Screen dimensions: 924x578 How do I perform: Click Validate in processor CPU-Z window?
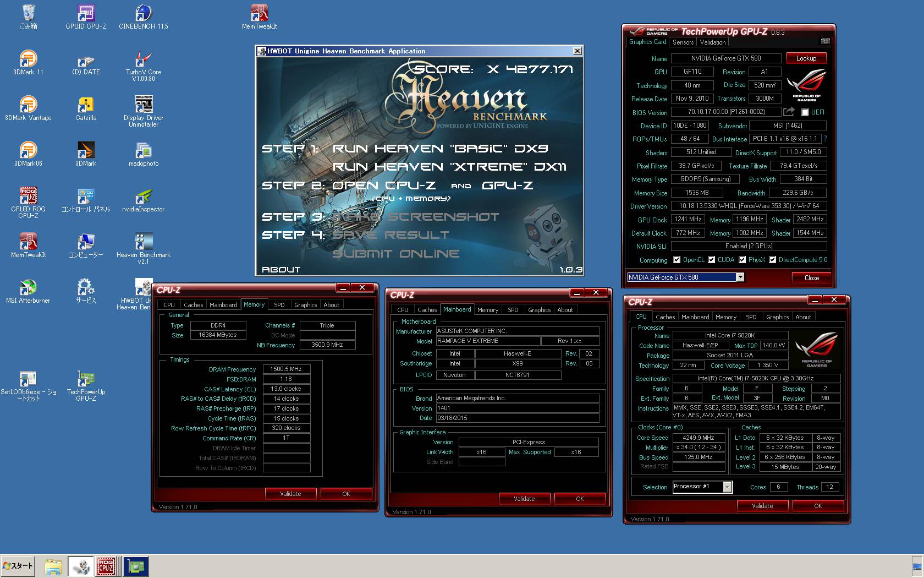(x=762, y=506)
